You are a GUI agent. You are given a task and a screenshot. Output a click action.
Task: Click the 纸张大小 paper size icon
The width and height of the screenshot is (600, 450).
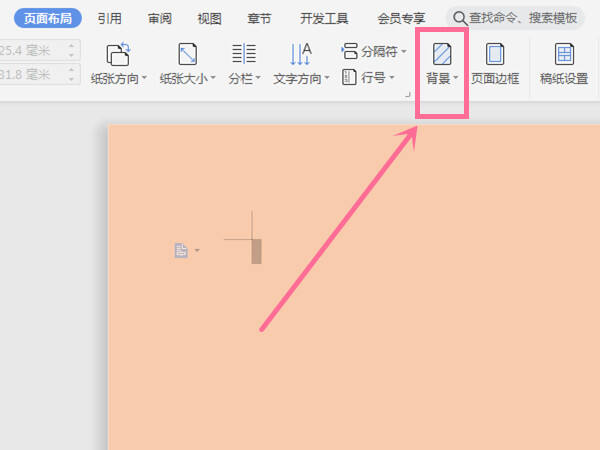coord(187,54)
